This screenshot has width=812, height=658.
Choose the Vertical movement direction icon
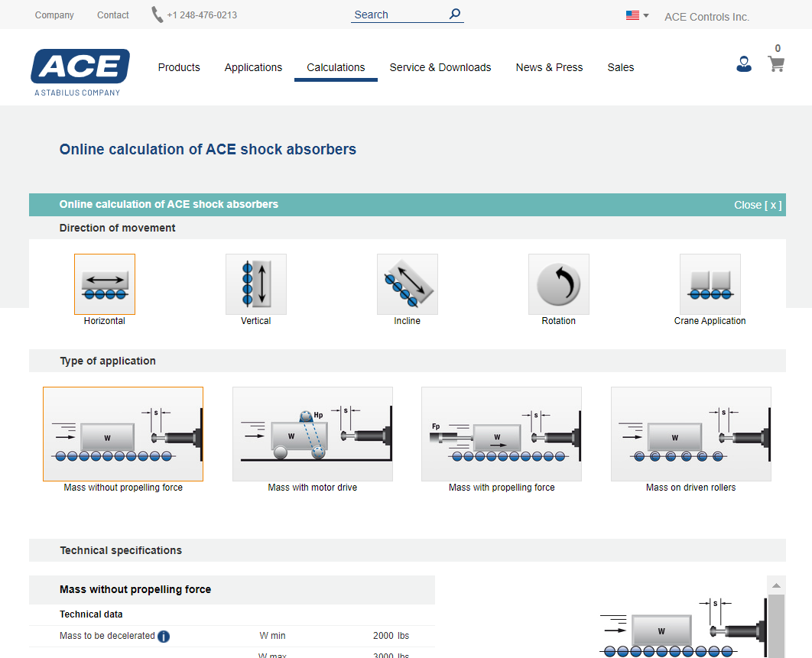tap(256, 284)
